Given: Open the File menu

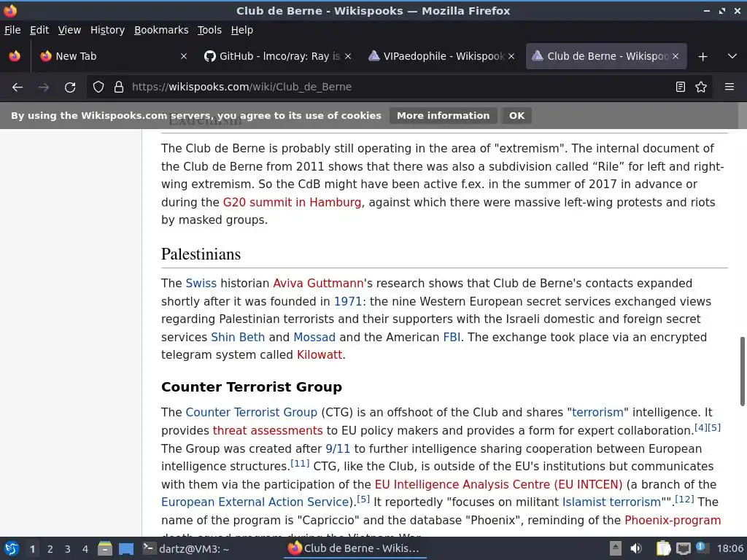Looking at the screenshot, I should [x=12, y=30].
